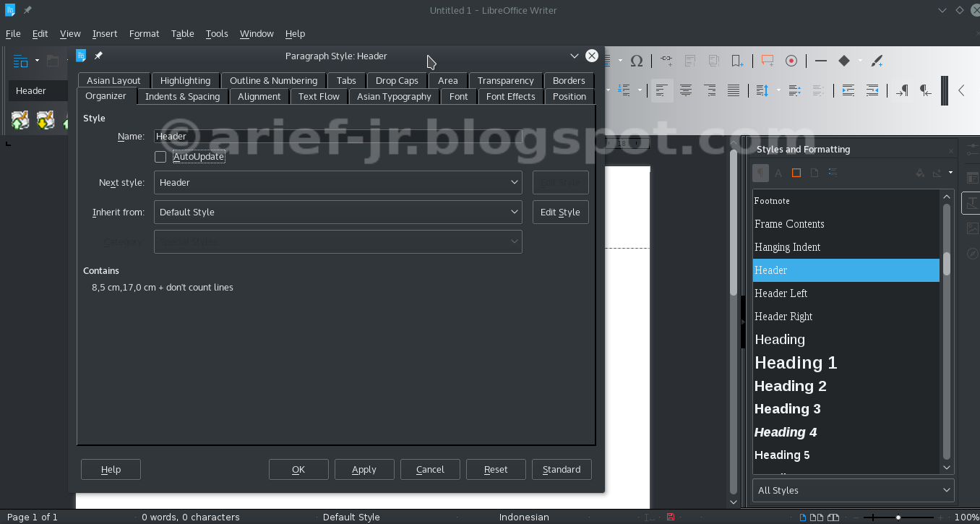Align paragraph left in the toolbar
The height and width of the screenshot is (524, 980).
pyautogui.click(x=661, y=90)
